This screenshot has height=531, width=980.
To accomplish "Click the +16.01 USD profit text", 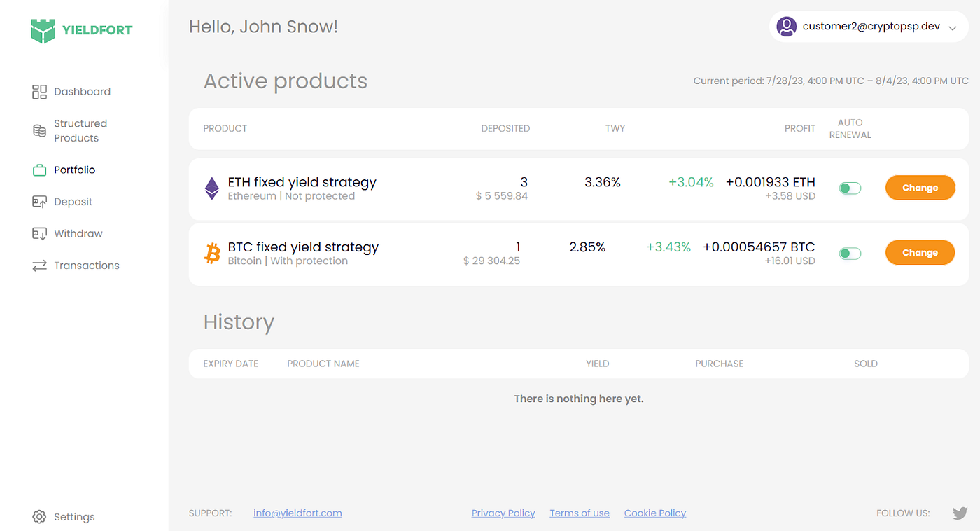I will [790, 261].
